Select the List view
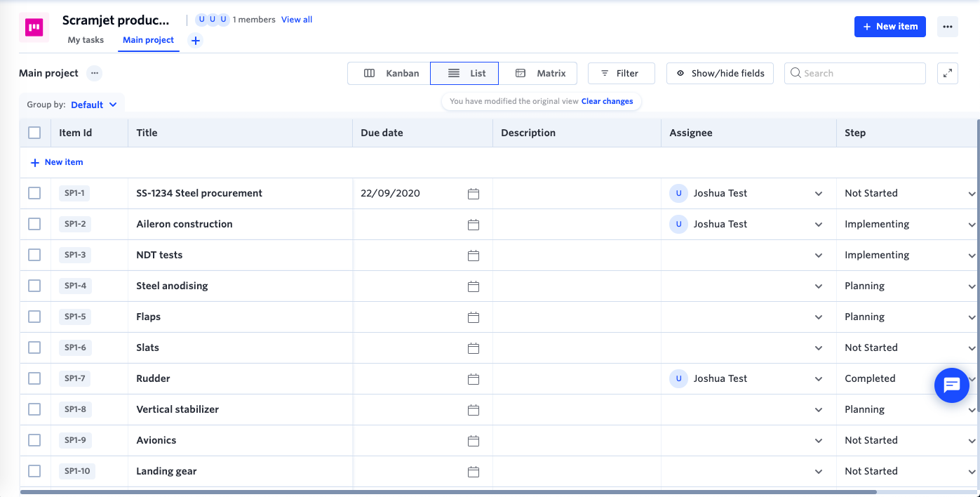Screen dimensions: 980x497 pyautogui.click(x=464, y=73)
